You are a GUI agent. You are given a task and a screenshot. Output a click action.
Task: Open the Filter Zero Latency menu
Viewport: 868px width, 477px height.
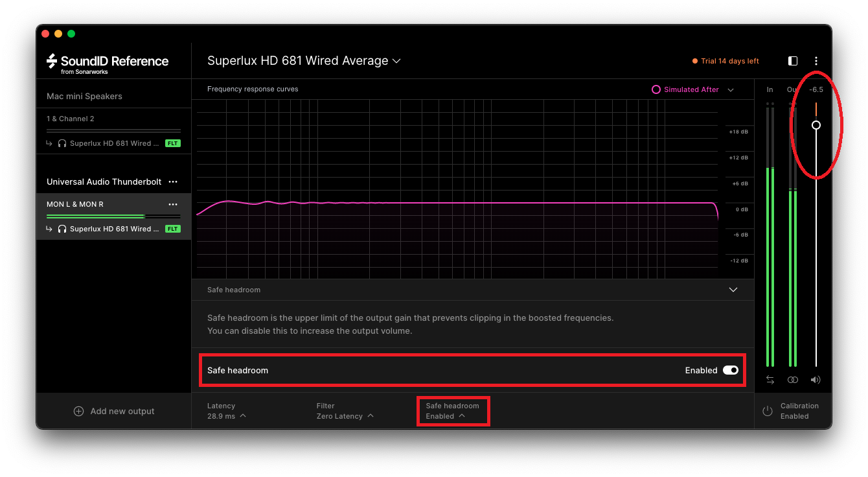pos(345,411)
